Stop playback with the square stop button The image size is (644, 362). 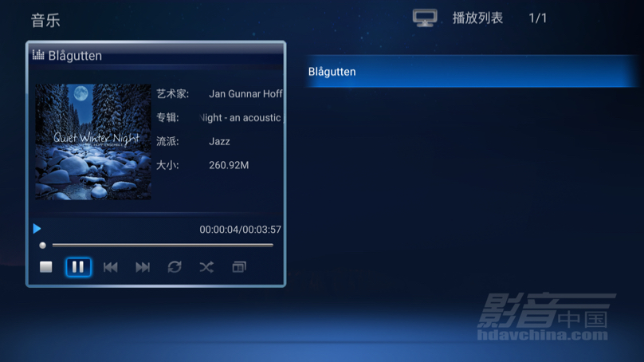point(46,267)
